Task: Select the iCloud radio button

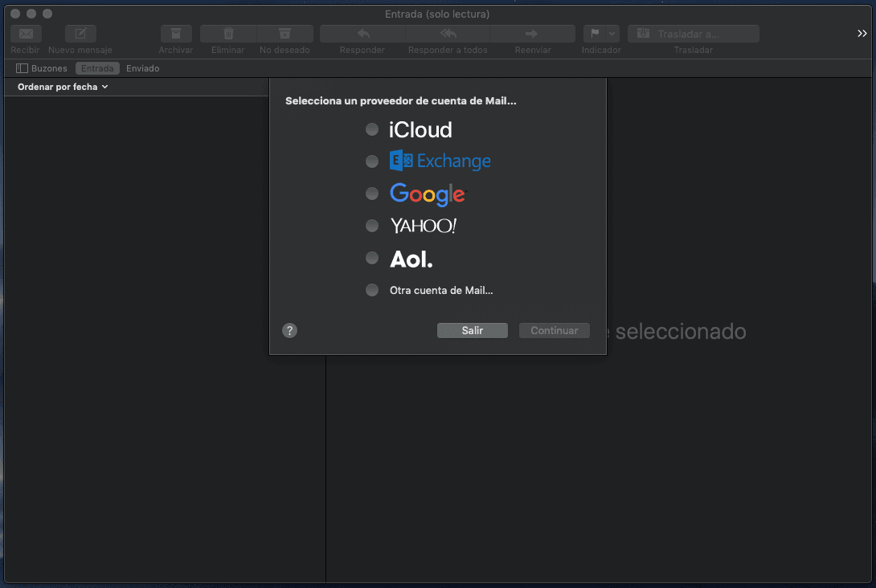Action: tap(371, 129)
